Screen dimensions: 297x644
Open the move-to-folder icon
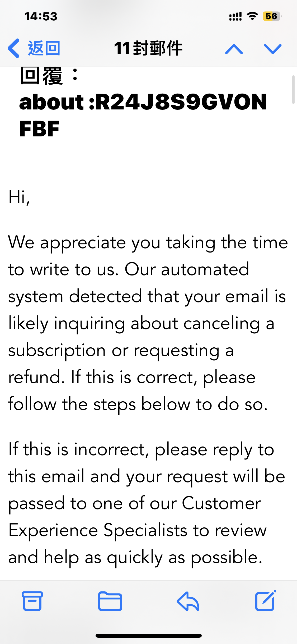tap(110, 601)
